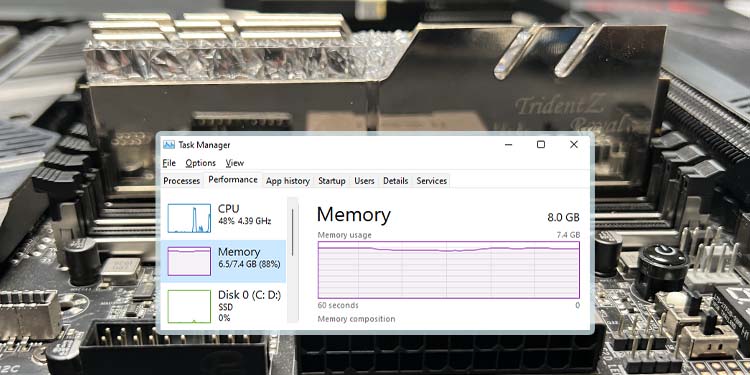Screen dimensions: 750x375
Task: Click the Memory heading text
Action: (353, 215)
